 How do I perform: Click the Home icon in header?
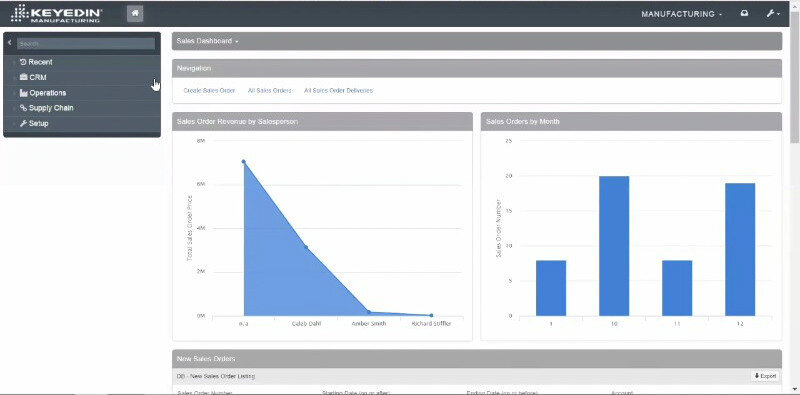click(x=135, y=14)
